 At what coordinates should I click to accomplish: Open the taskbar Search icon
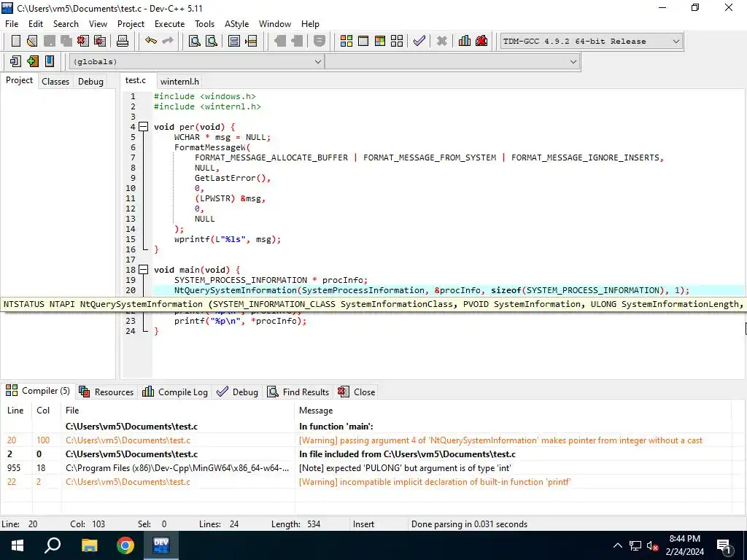pyautogui.click(x=53, y=545)
